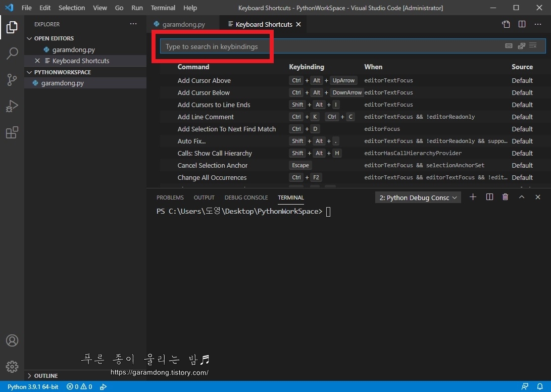Viewport: 551px width, 392px height.
Task: Open the Search view in activity bar
Action: [12, 54]
